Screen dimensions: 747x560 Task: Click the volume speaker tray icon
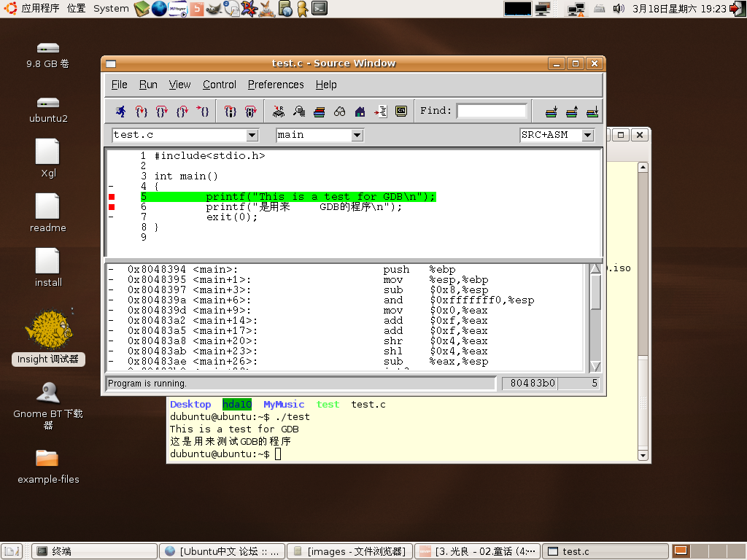[619, 9]
